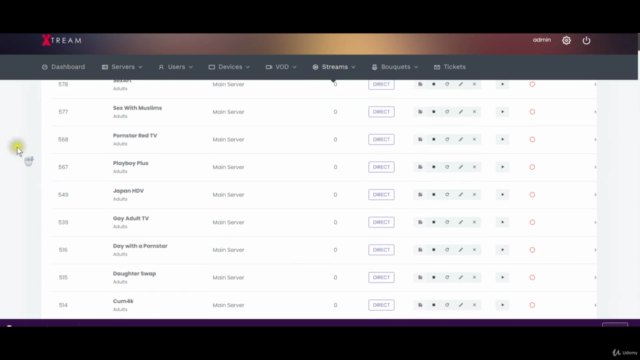Play the stream with ID 514
Screen dimensions: 640x360
click(502, 305)
